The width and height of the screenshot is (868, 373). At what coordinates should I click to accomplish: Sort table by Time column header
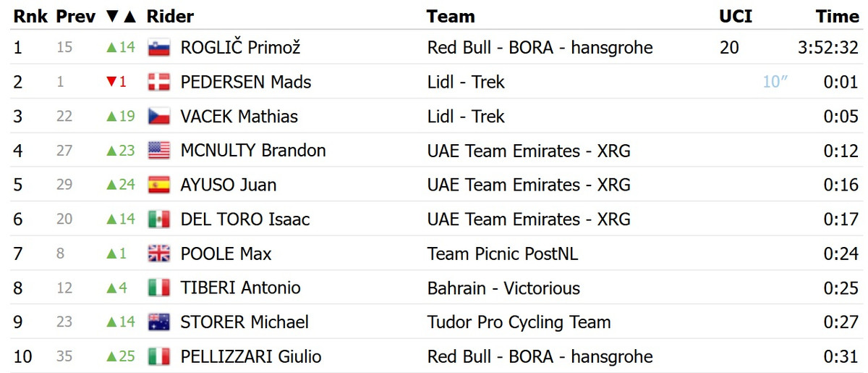[837, 16]
